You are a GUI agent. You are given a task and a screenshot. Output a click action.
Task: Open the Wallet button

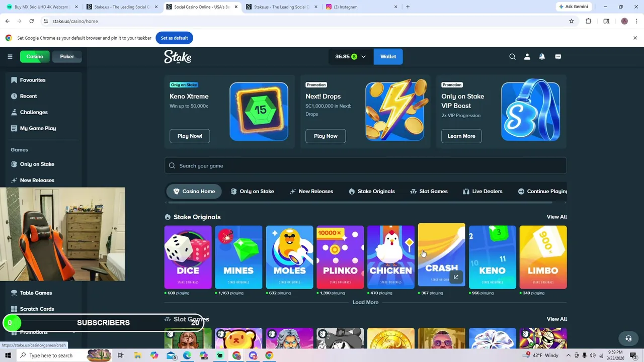[x=388, y=57]
